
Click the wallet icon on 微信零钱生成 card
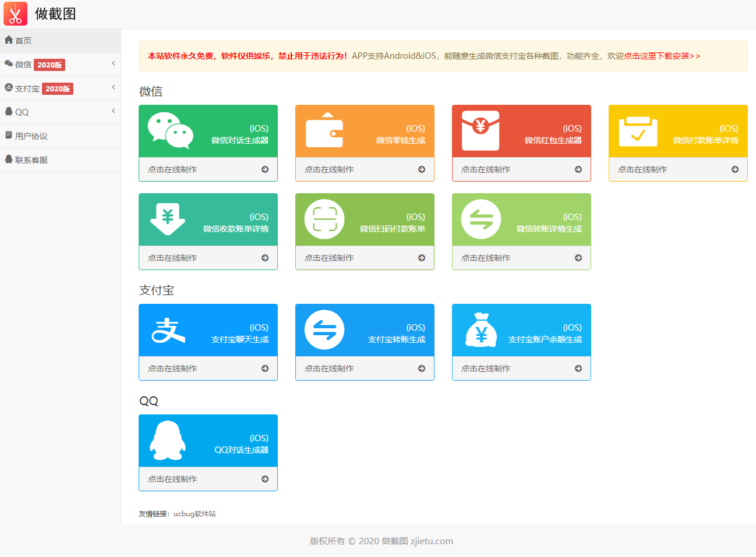[324, 130]
